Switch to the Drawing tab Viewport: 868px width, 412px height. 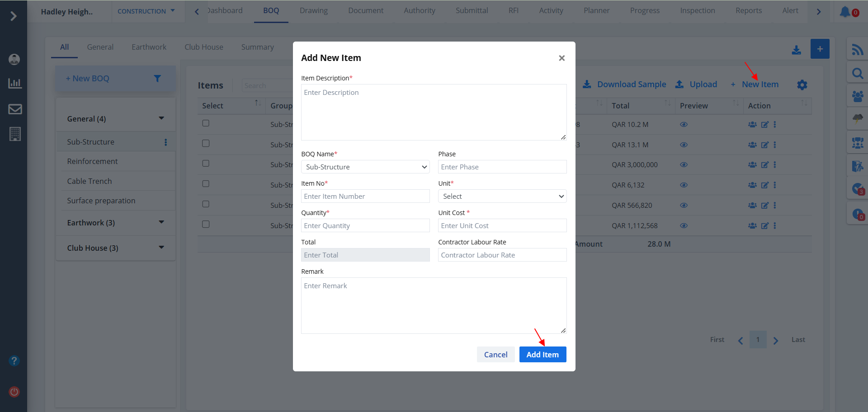click(x=313, y=11)
